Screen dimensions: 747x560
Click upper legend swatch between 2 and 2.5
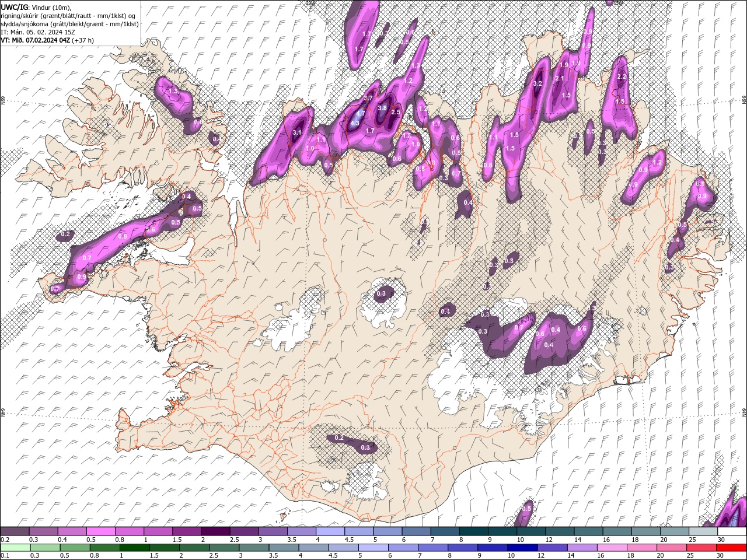(x=215, y=531)
